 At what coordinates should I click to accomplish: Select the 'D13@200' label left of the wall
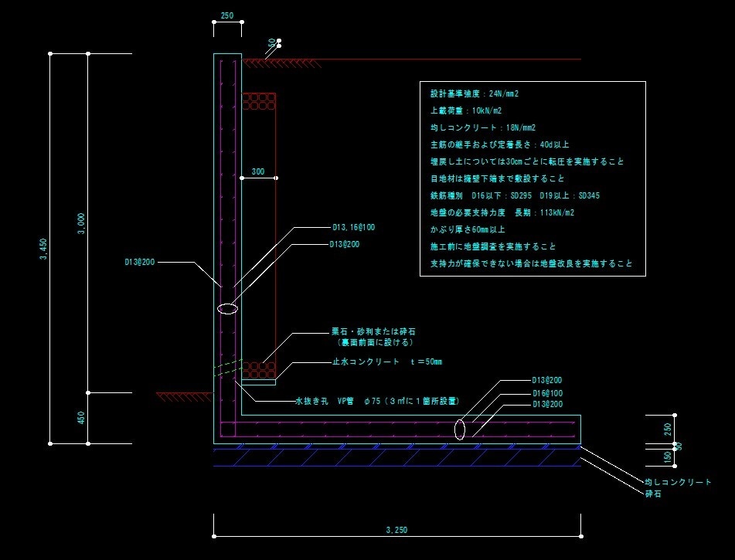point(139,262)
